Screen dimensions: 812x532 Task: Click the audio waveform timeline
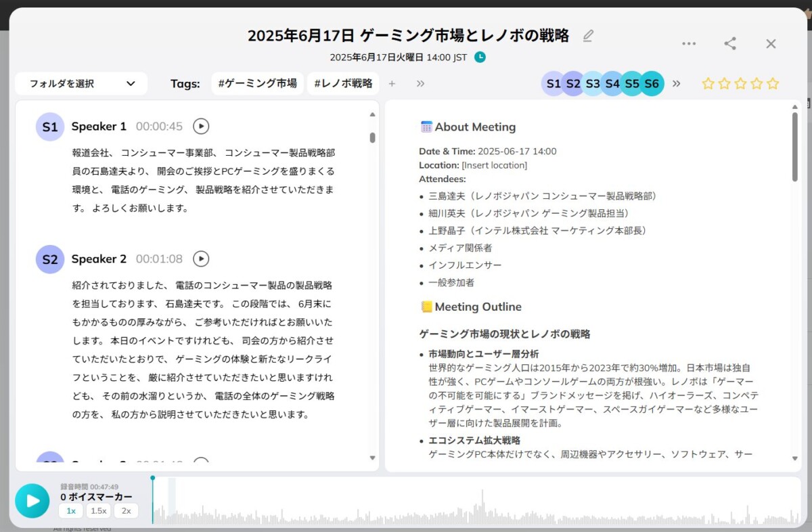475,502
